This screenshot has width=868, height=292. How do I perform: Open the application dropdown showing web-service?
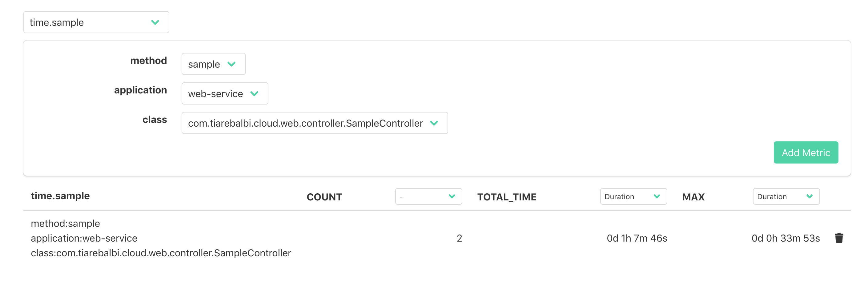[x=224, y=93]
